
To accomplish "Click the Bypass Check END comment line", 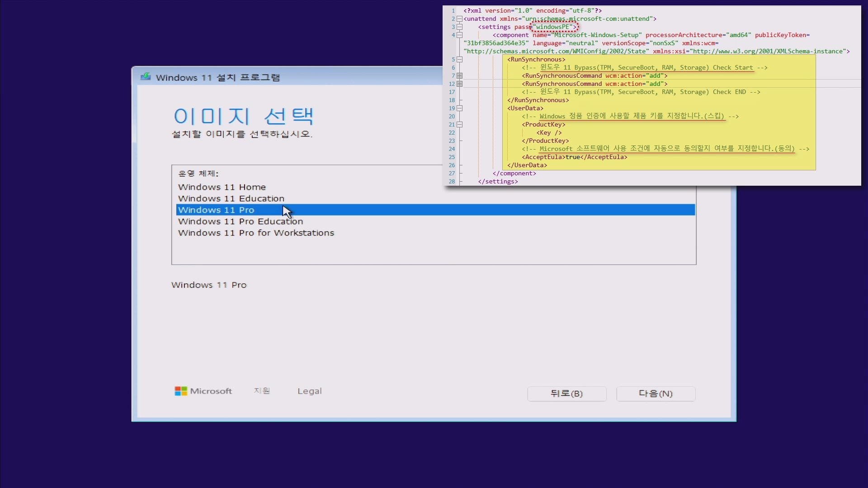I will [x=641, y=92].
